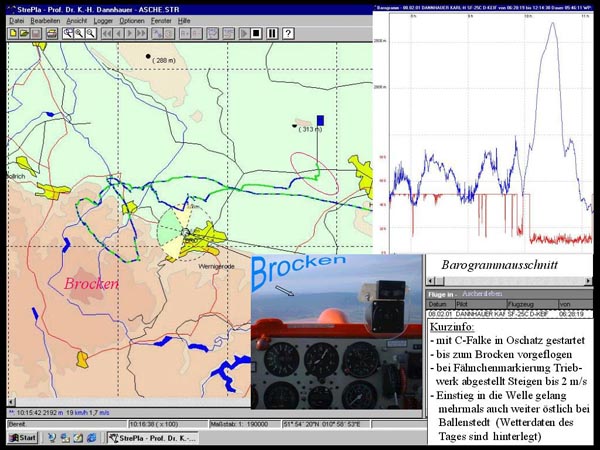Zoom out with third magnifier icon

pyautogui.click(x=91, y=34)
